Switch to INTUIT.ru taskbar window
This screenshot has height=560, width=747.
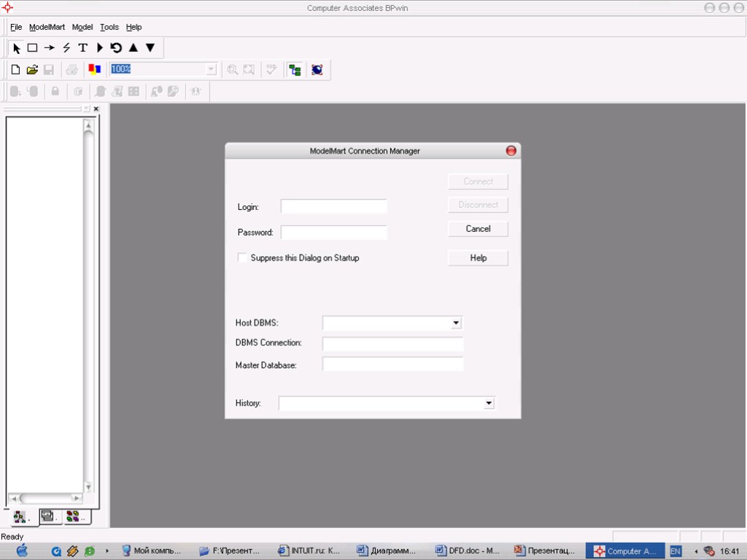pos(309,551)
